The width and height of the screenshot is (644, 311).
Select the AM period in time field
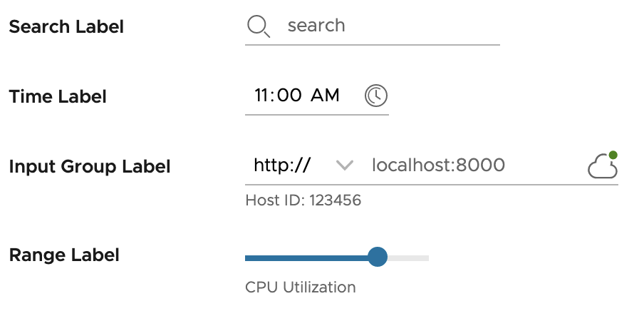click(326, 96)
